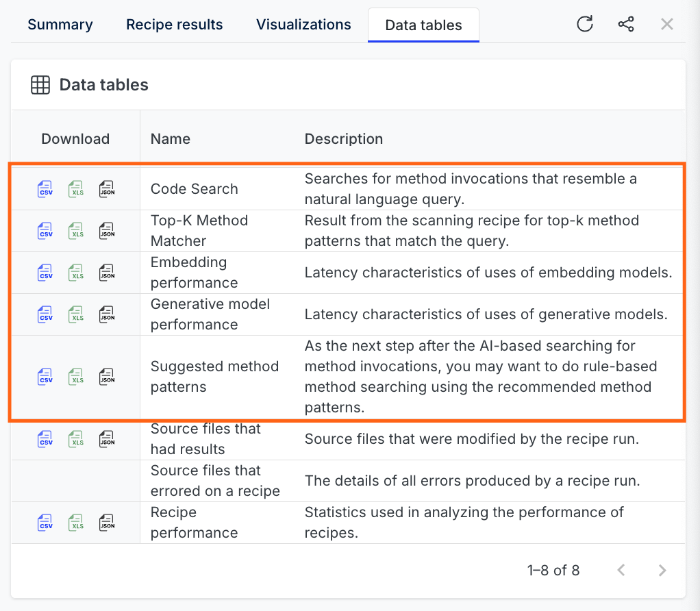Image resolution: width=700 pixels, height=611 pixels.
Task: Close the results panel
Action: pos(667,24)
